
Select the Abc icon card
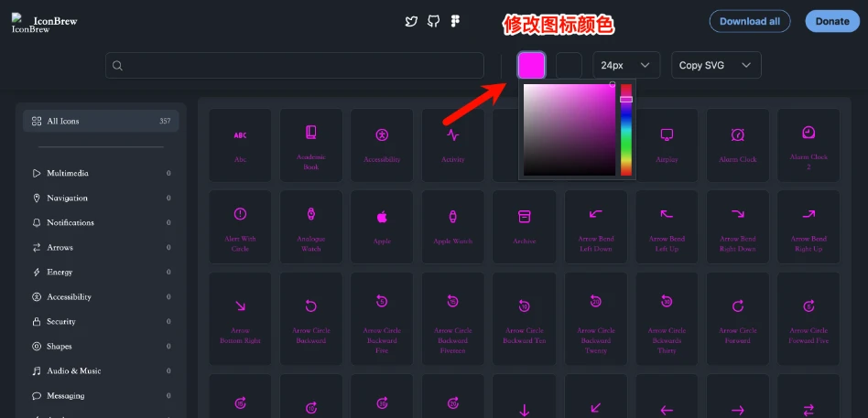click(x=240, y=145)
